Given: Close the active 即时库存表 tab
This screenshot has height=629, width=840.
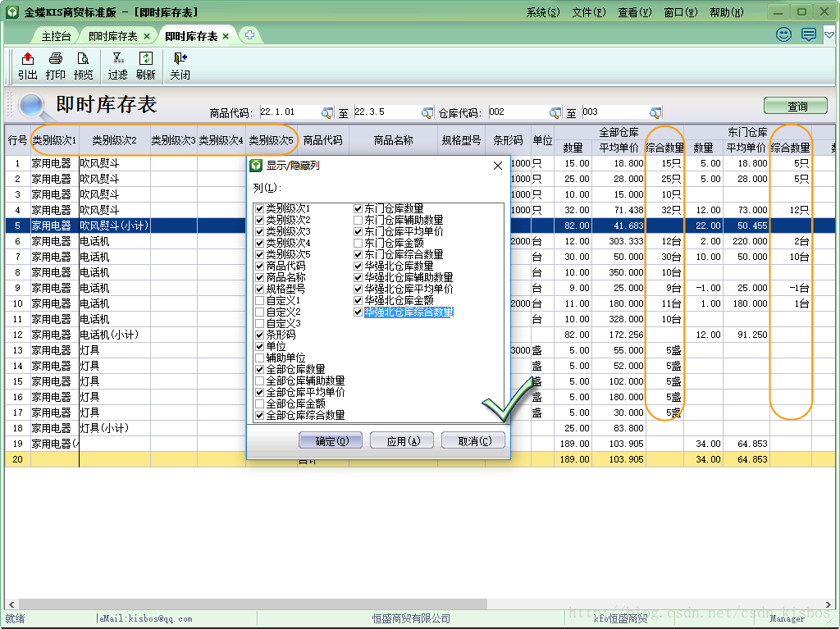Looking at the screenshot, I should [x=226, y=36].
